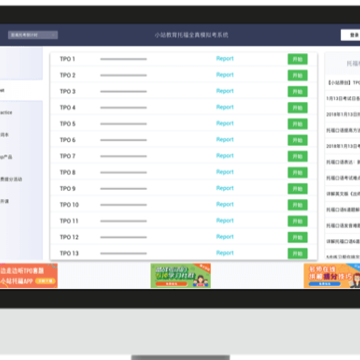
Task: Select the TPO 3 label
Action: (x=68, y=91)
